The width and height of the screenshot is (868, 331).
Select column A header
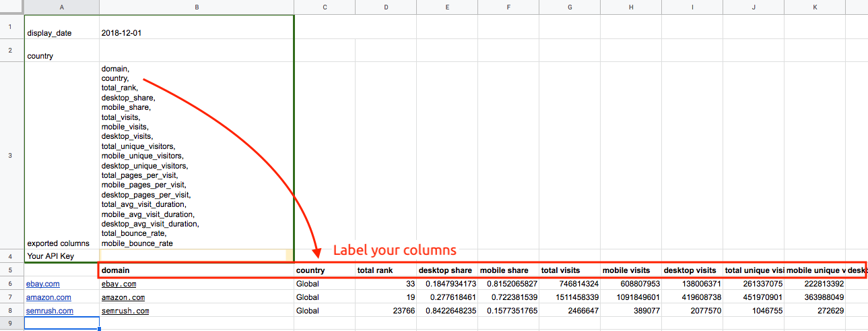coord(62,7)
